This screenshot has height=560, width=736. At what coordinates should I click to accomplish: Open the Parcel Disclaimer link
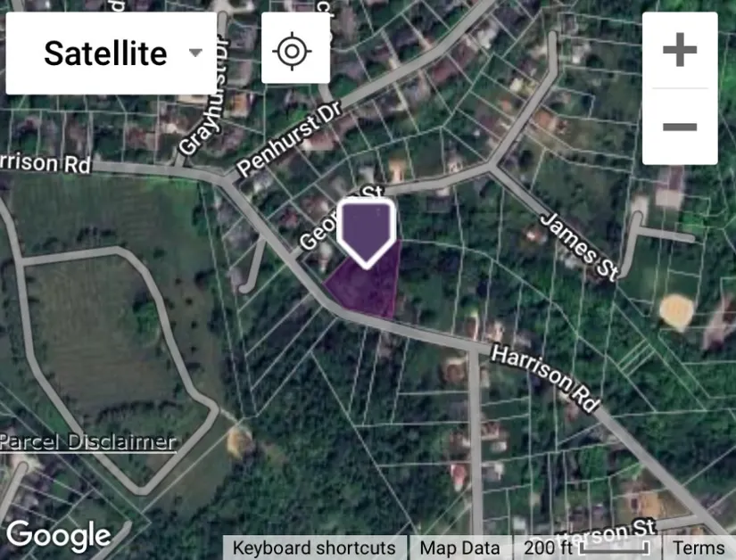(87, 441)
